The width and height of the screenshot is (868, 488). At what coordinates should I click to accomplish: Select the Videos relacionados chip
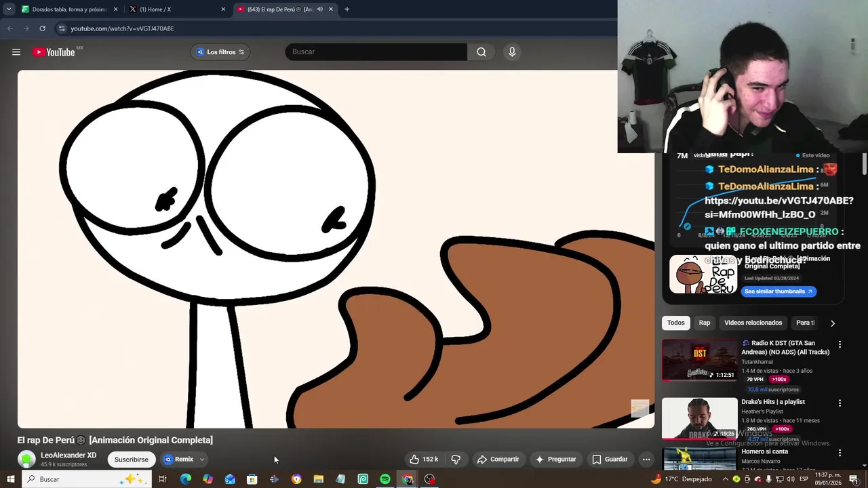(x=753, y=323)
